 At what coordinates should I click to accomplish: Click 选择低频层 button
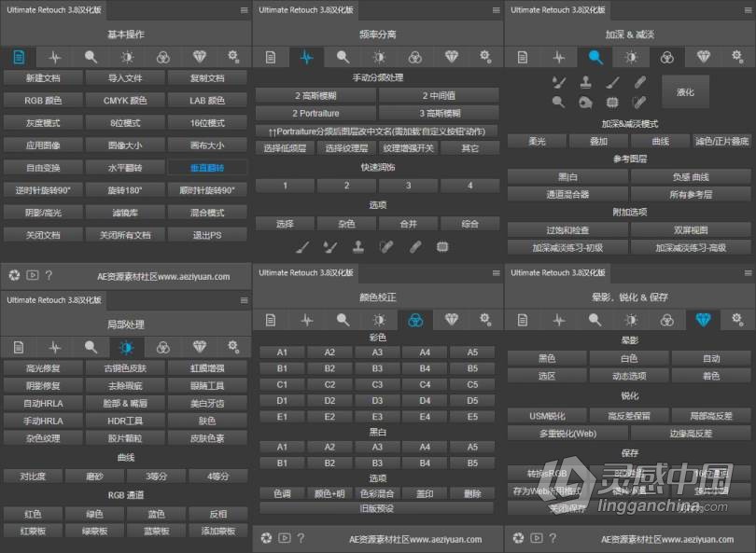[285, 148]
